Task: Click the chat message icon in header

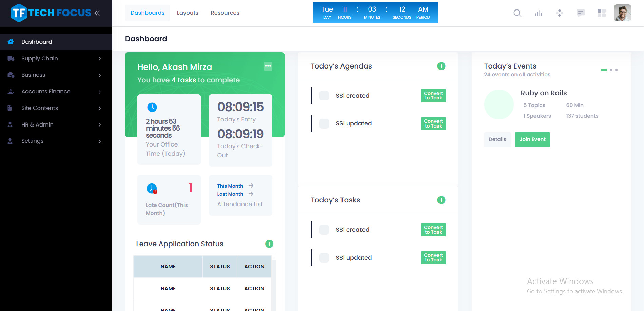Action: 580,13
